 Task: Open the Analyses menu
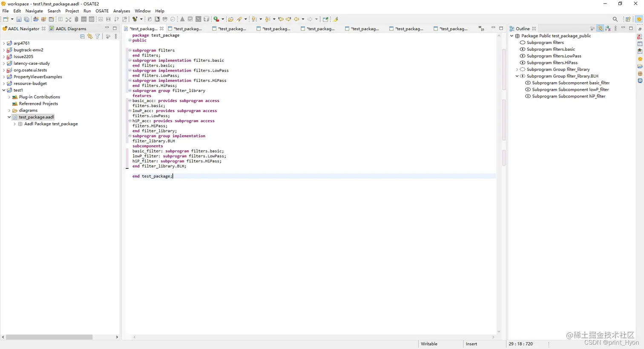tap(121, 11)
